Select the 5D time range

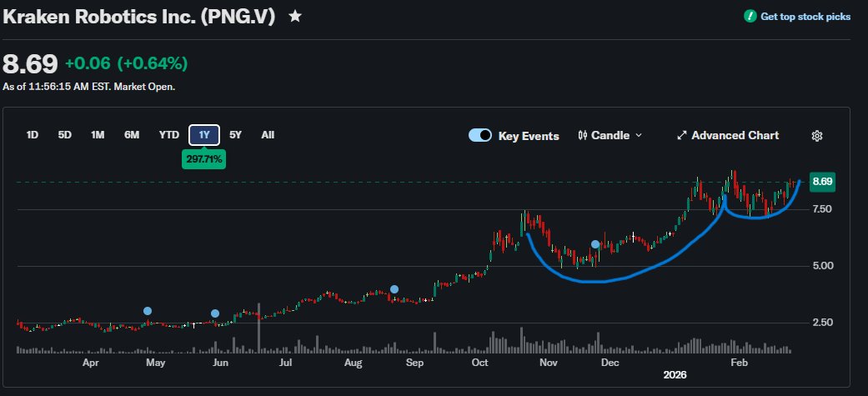(x=65, y=135)
